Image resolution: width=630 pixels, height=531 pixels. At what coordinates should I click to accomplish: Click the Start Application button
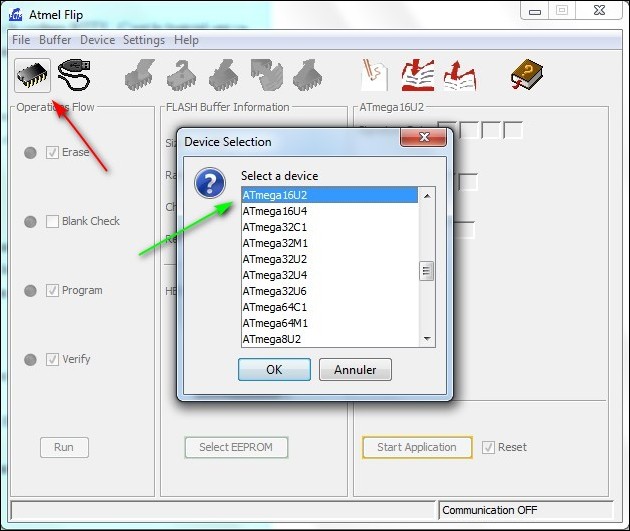(417, 447)
